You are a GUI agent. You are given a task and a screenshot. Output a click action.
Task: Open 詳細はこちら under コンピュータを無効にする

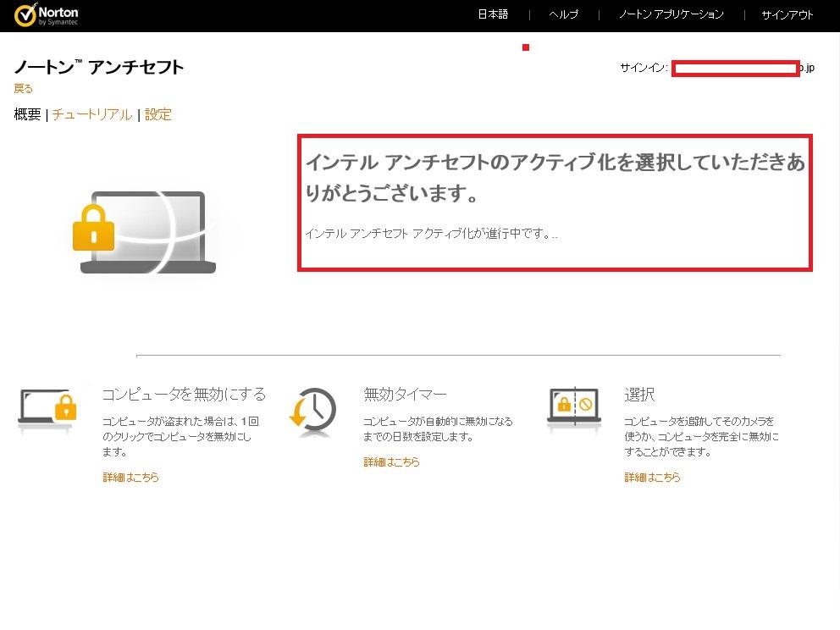[130, 478]
